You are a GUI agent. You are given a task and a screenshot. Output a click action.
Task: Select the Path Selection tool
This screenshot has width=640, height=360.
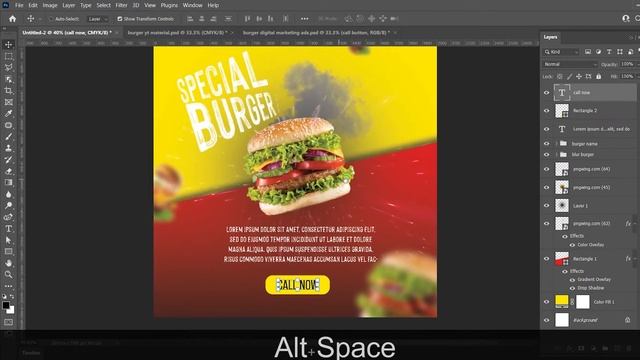9,240
